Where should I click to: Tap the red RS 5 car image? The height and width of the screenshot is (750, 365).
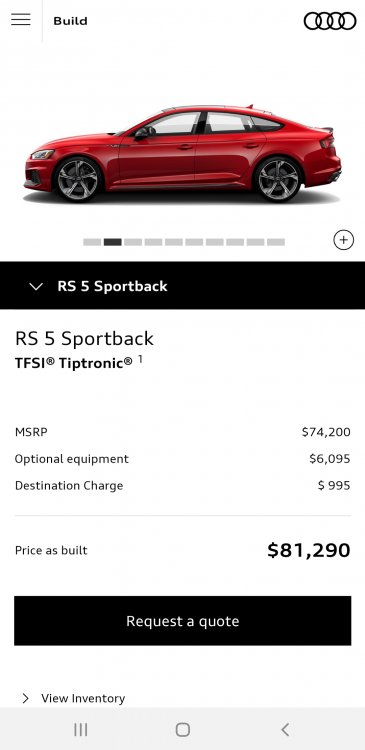coord(183,154)
